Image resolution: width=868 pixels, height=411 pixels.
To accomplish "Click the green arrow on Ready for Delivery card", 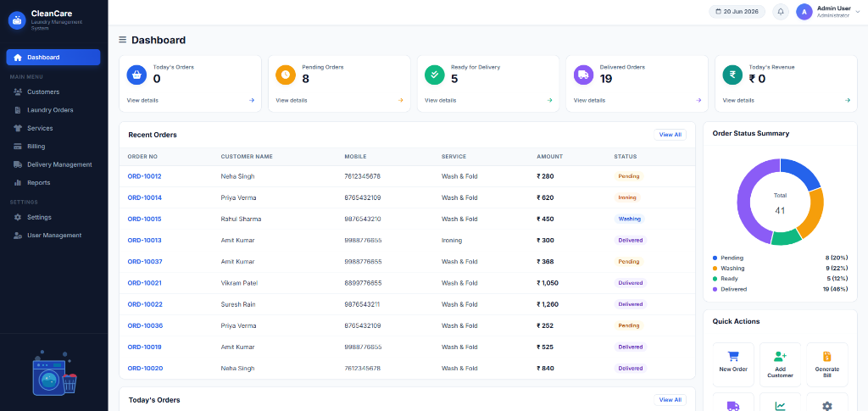I will (549, 101).
